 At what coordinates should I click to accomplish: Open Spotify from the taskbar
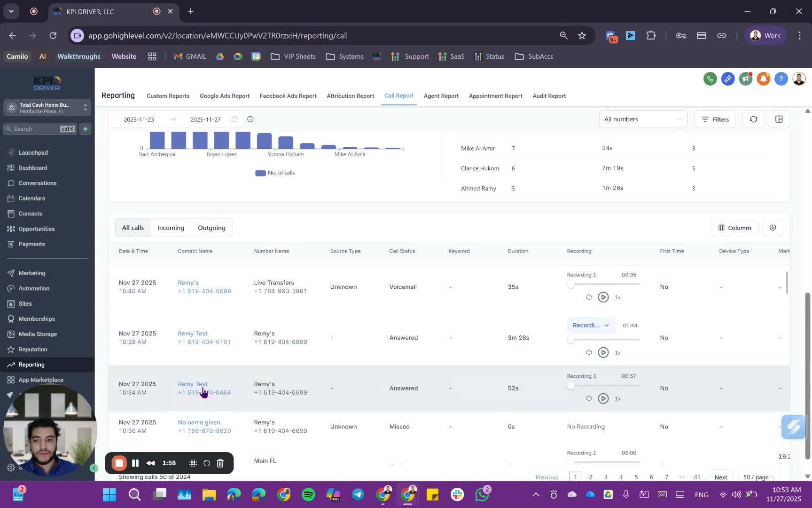308,494
